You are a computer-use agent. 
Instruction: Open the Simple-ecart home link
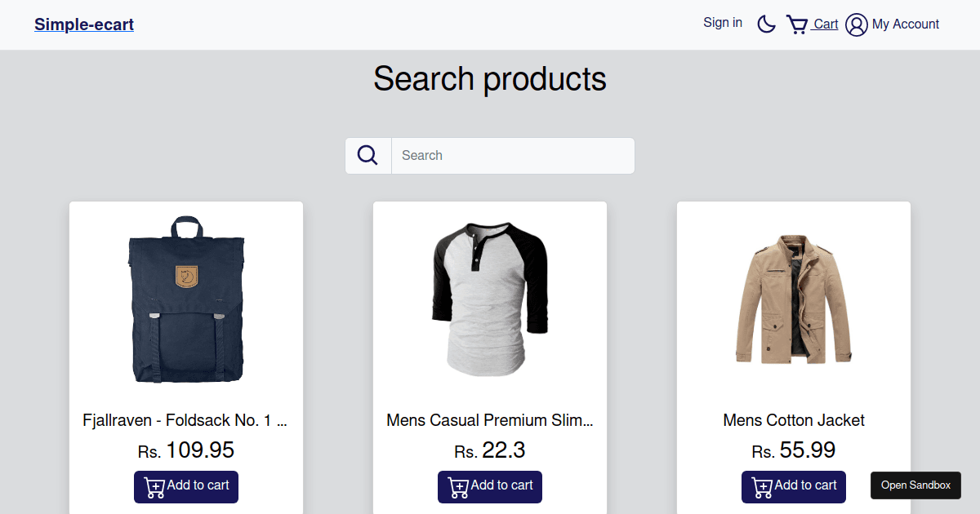tap(84, 24)
